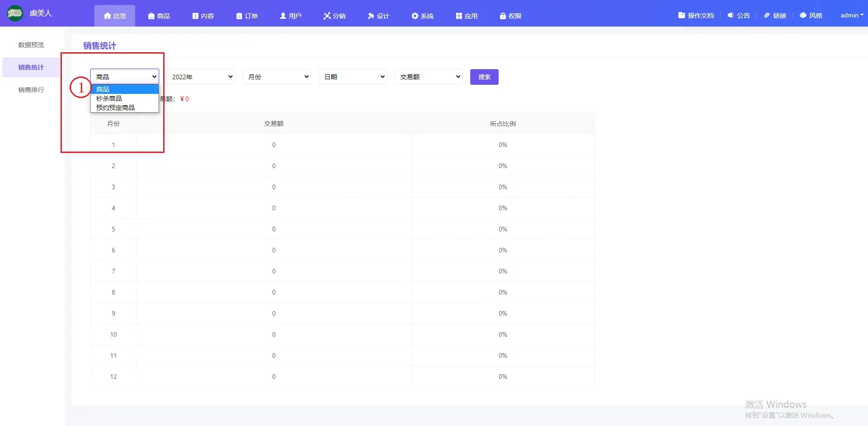Image resolution: width=868 pixels, height=426 pixels.
Task: Open 操作文档 folder icon link
Action: [x=681, y=16]
